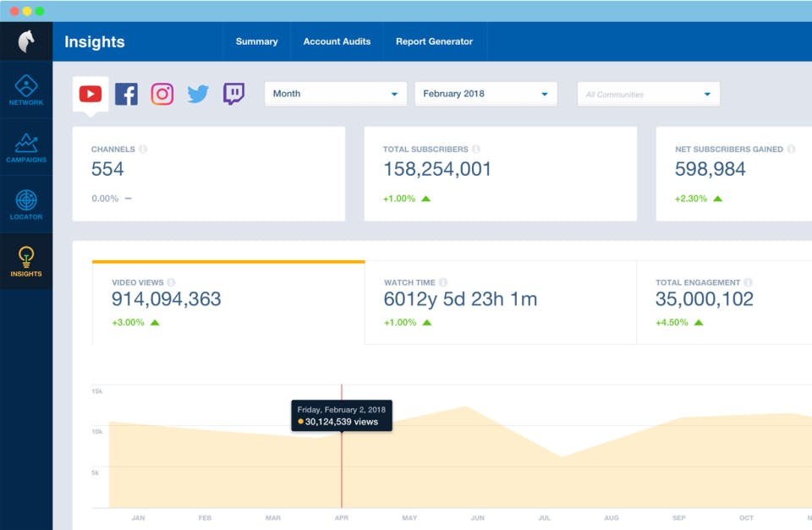The image size is (812, 530).
Task: Select the Twitch platform icon
Action: pos(233,94)
